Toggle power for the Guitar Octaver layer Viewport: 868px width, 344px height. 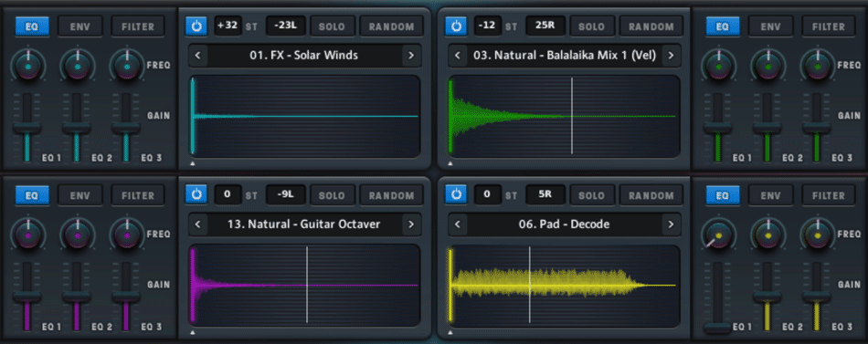coord(196,194)
